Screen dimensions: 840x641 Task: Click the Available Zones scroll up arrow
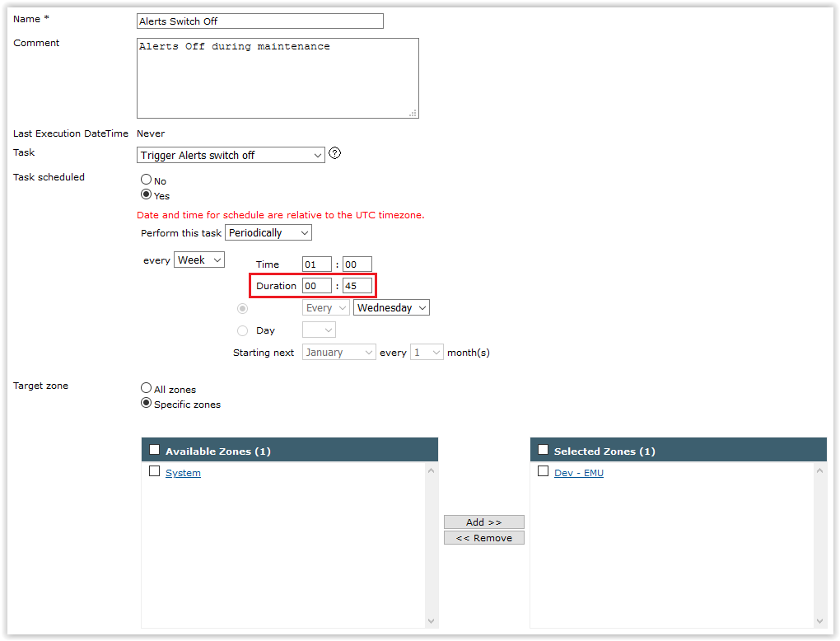[432, 470]
